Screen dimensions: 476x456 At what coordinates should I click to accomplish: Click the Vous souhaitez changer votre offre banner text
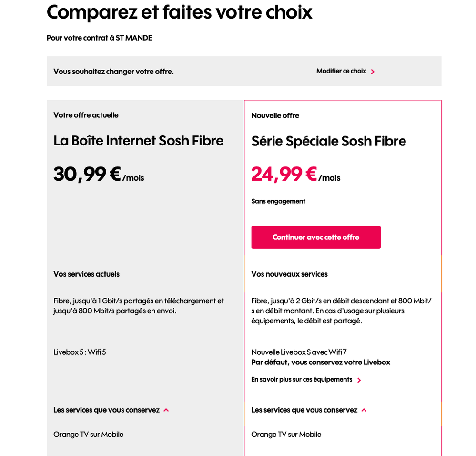113,72
